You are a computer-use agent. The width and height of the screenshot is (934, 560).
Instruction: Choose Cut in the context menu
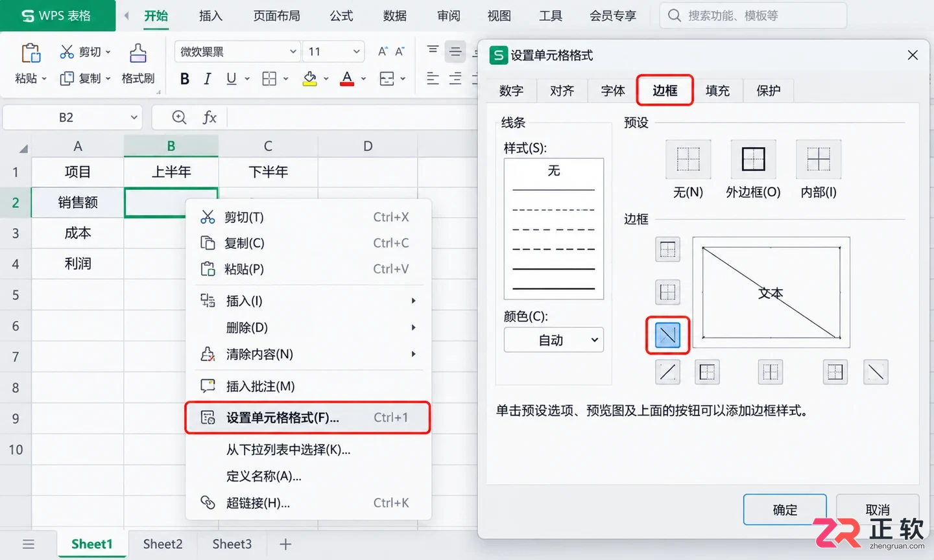307,217
